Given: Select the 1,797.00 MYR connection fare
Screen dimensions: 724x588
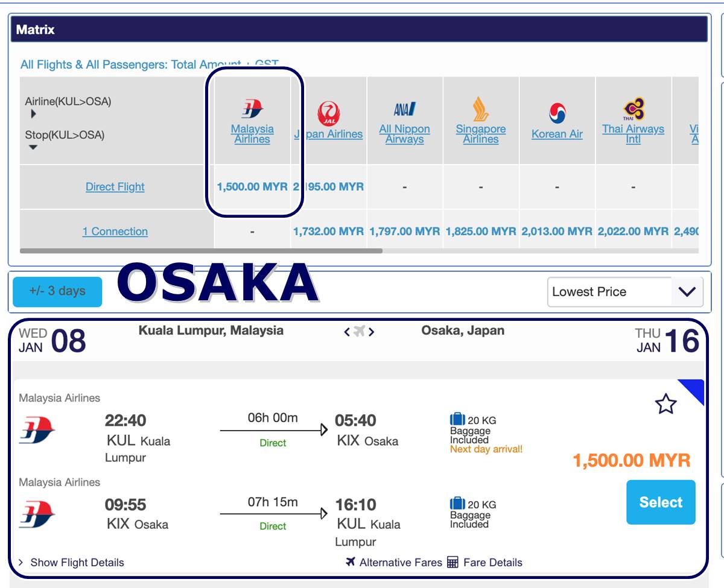Looking at the screenshot, I should point(405,232).
